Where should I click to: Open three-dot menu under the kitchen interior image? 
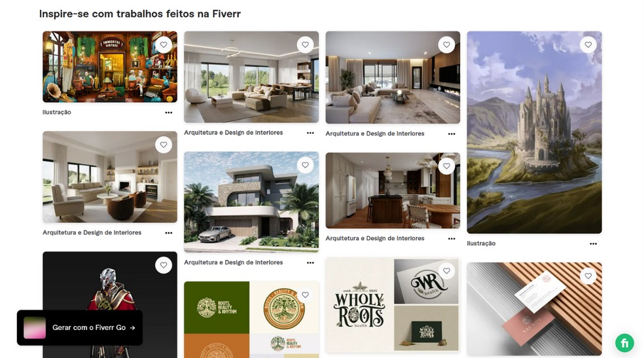(452, 239)
